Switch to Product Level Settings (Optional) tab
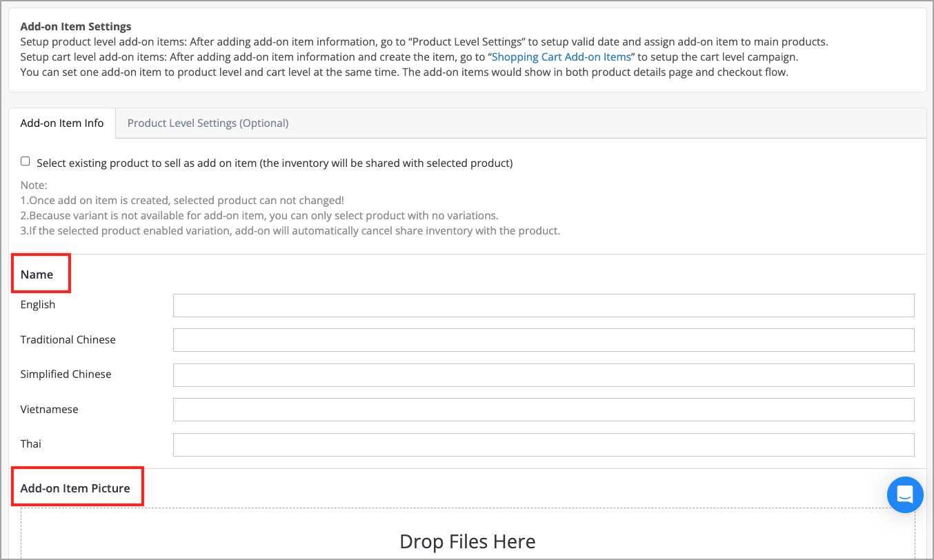 point(208,123)
